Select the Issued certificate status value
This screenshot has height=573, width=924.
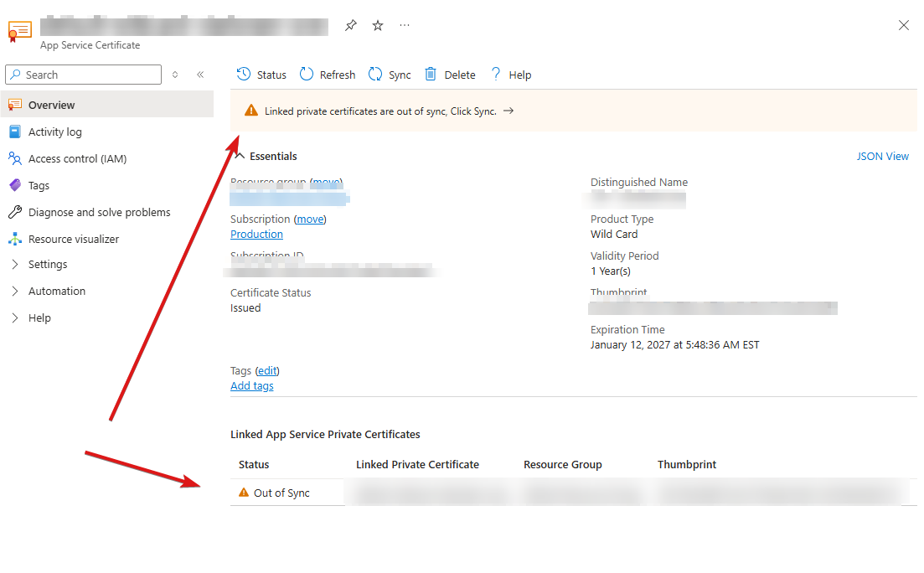(x=245, y=308)
